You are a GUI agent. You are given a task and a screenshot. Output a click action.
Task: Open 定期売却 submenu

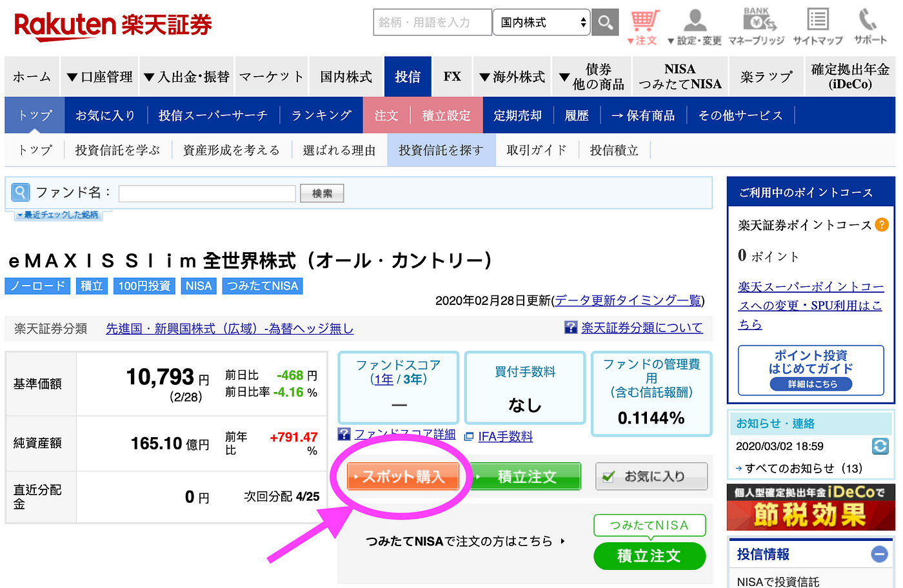[x=517, y=115]
